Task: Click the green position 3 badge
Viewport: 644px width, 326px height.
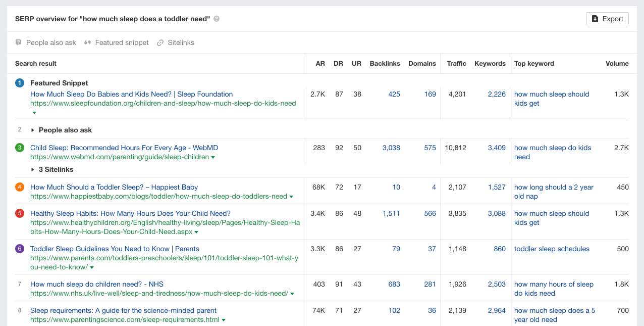Action: coord(19,148)
